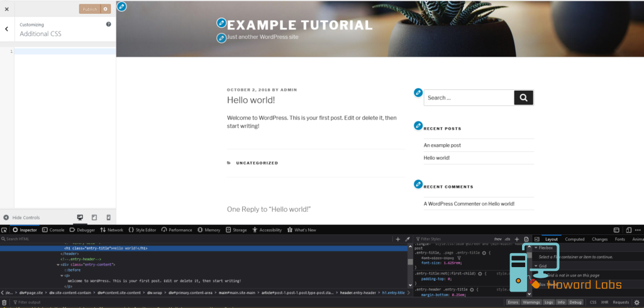Add new style rule plus icon
644x308 pixels.
point(517,239)
